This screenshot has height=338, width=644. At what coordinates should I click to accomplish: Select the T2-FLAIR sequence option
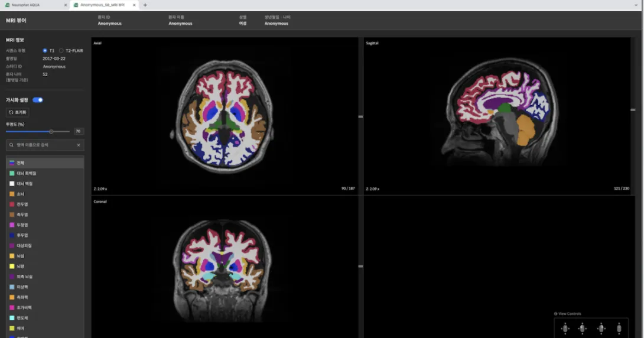coord(61,51)
